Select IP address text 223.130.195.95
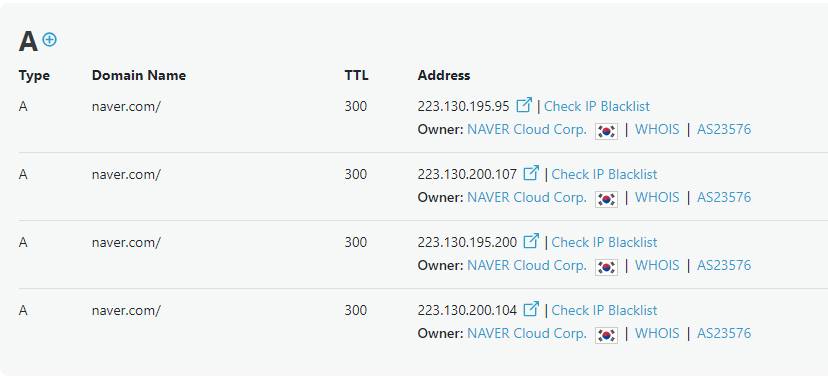 click(x=464, y=107)
